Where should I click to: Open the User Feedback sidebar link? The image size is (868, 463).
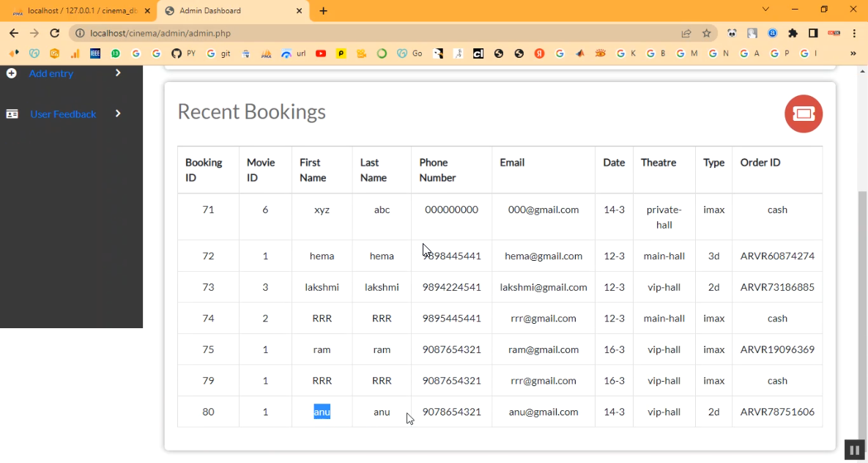63,114
